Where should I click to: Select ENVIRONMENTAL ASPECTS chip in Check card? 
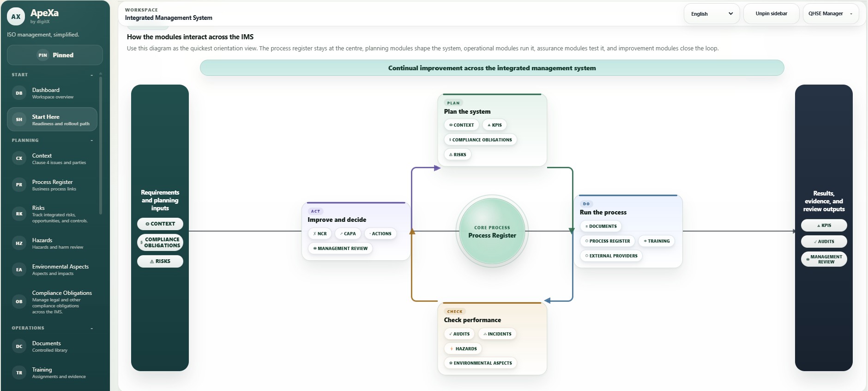pyautogui.click(x=480, y=363)
